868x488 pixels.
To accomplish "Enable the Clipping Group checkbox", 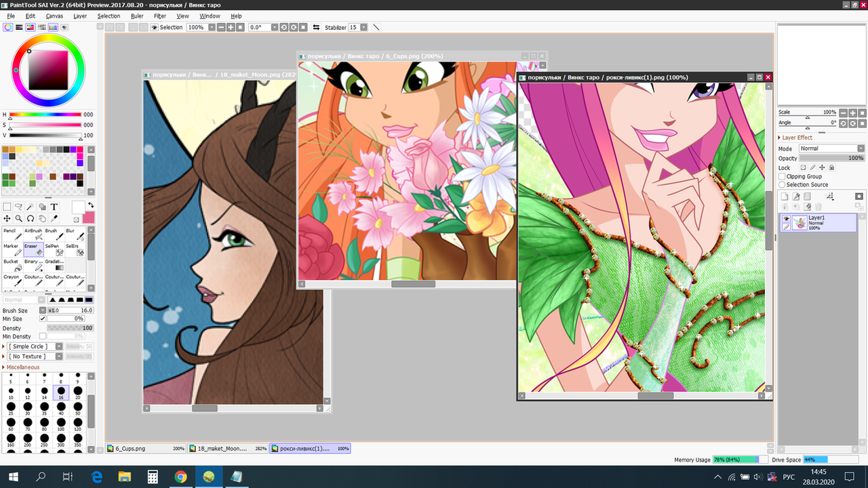I will pos(782,176).
